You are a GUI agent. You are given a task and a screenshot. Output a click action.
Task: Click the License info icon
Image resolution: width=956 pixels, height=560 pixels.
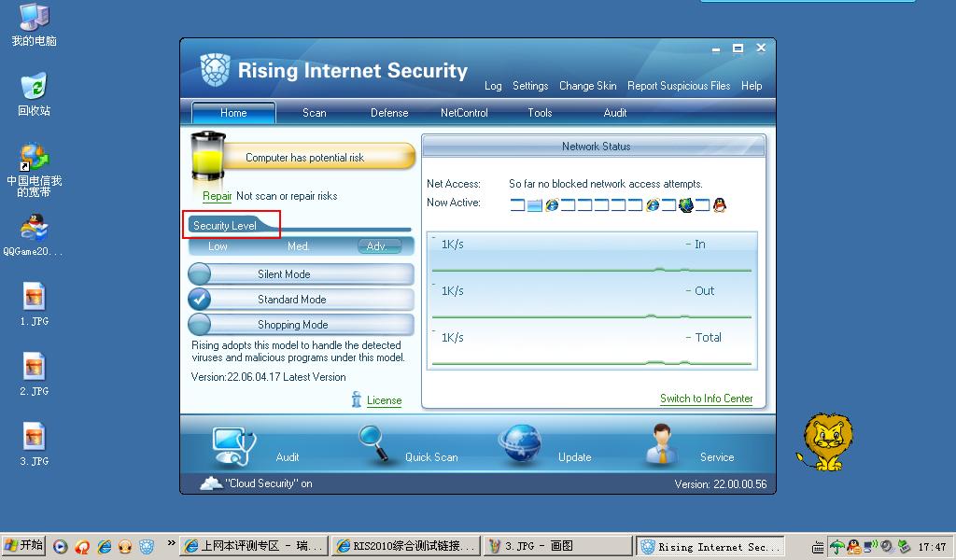pos(357,399)
